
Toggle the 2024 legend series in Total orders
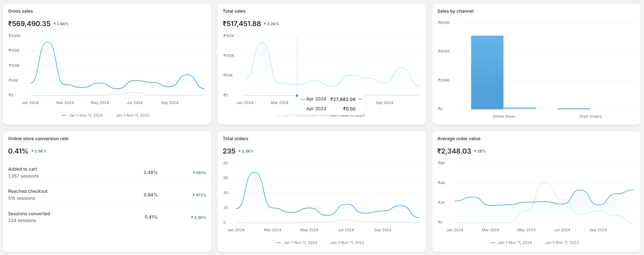297,243
